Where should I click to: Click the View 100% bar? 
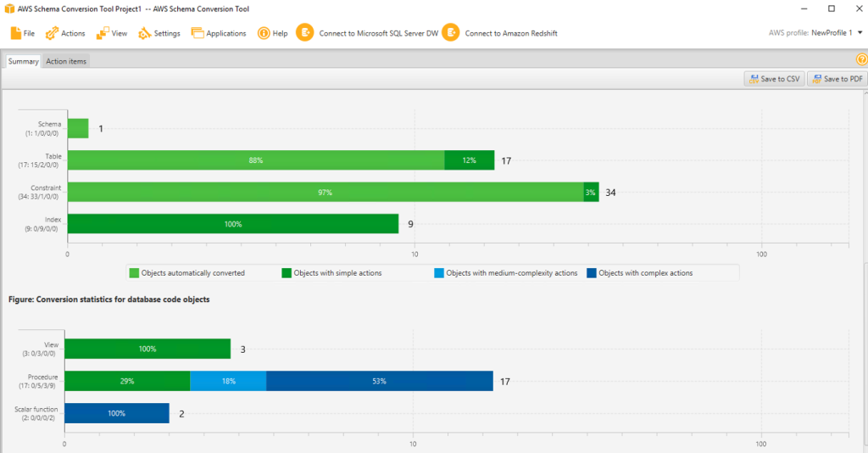click(x=147, y=349)
